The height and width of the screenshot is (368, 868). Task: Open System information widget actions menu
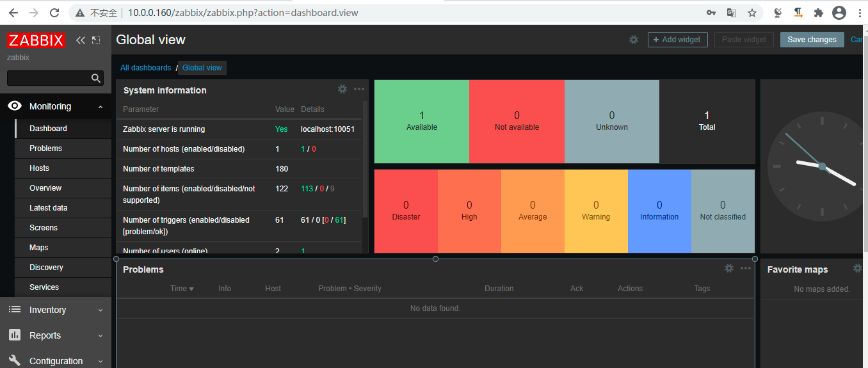coord(359,89)
